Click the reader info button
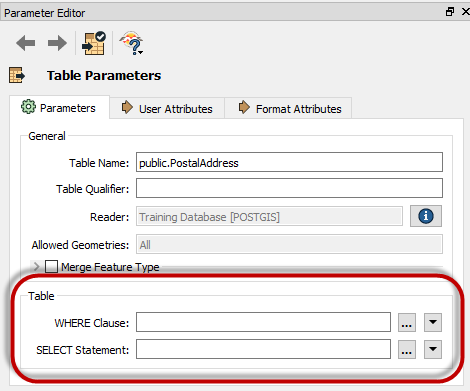The height and width of the screenshot is (391, 470). (426, 216)
